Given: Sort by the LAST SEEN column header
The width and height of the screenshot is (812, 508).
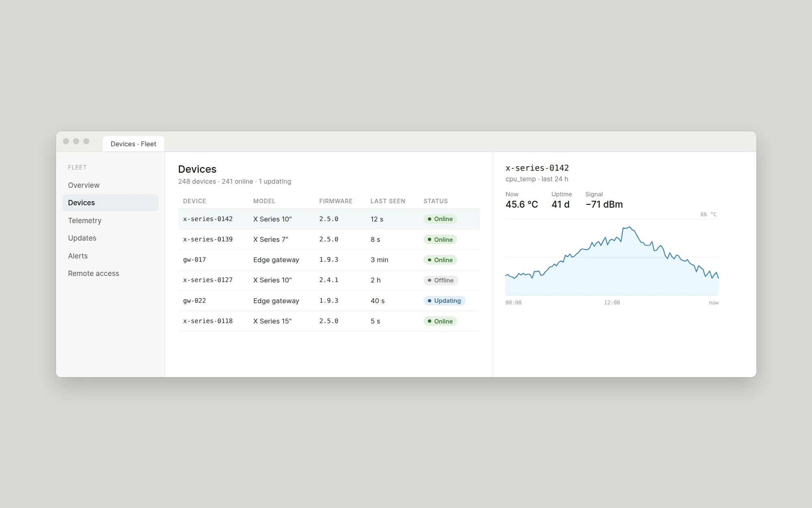Looking at the screenshot, I should tap(388, 201).
